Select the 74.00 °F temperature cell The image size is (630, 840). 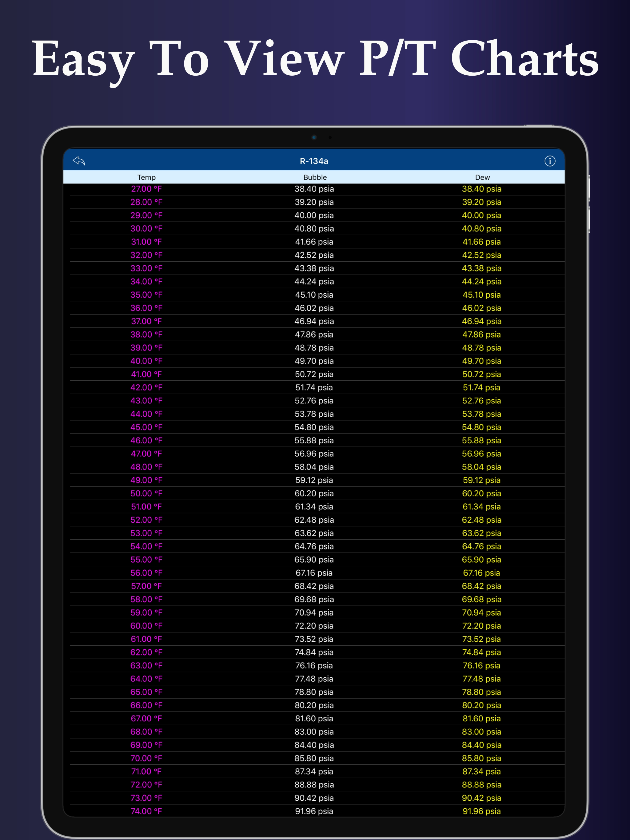pos(146,811)
